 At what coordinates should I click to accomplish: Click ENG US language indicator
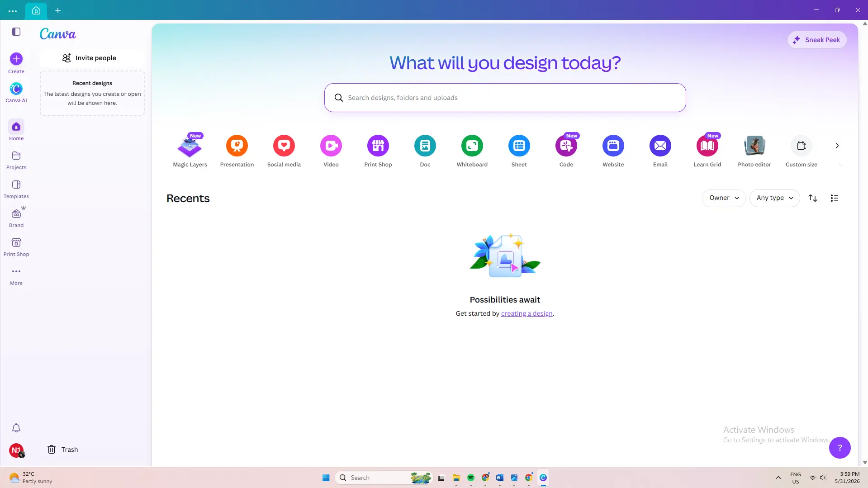[x=796, y=478]
